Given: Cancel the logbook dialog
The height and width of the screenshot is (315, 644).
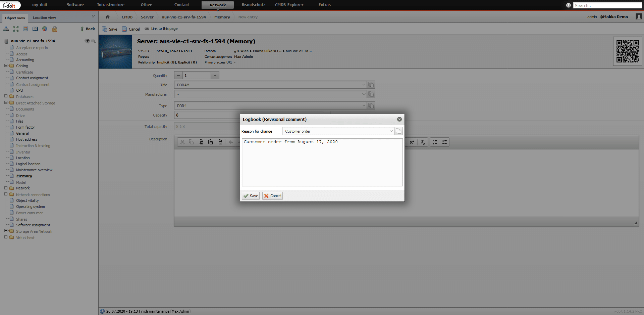Looking at the screenshot, I should pos(272,196).
